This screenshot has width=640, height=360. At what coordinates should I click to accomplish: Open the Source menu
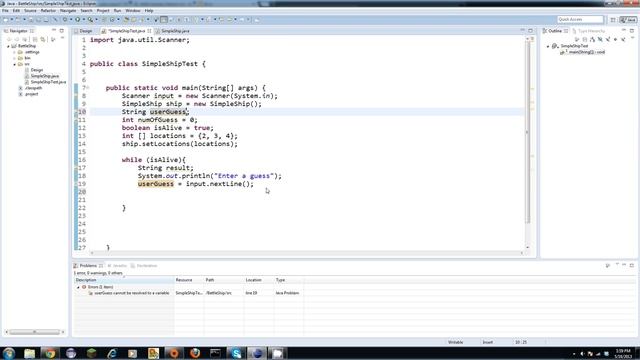30,11
